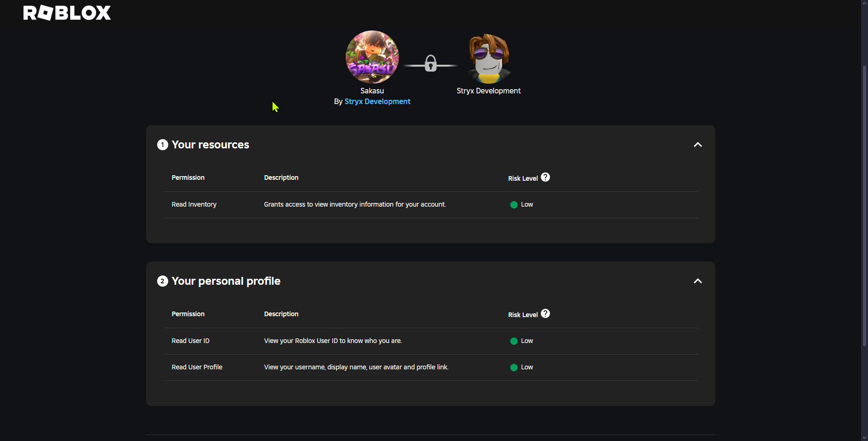Click the Your resources heading
This screenshot has width=868, height=441.
tap(210, 145)
